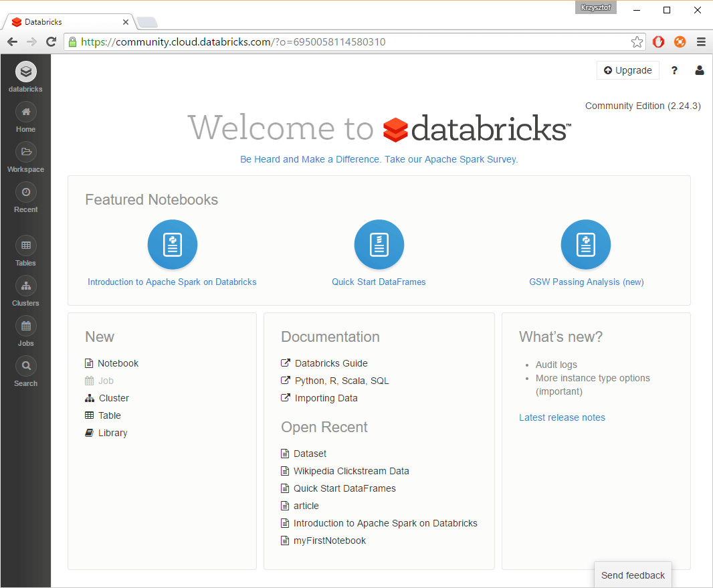The width and height of the screenshot is (713, 588).
Task: Open GSW Passing Analysis (new) link
Action: [586, 282]
